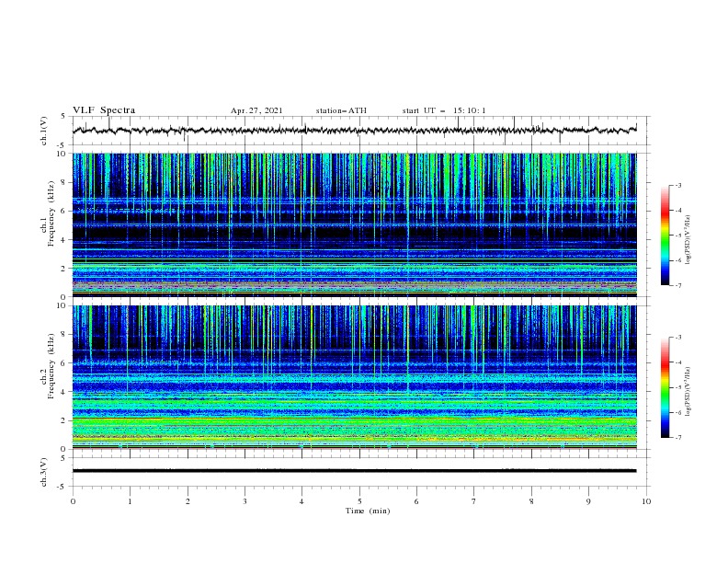Click the 'VLF Spectra' title text

pos(104,110)
